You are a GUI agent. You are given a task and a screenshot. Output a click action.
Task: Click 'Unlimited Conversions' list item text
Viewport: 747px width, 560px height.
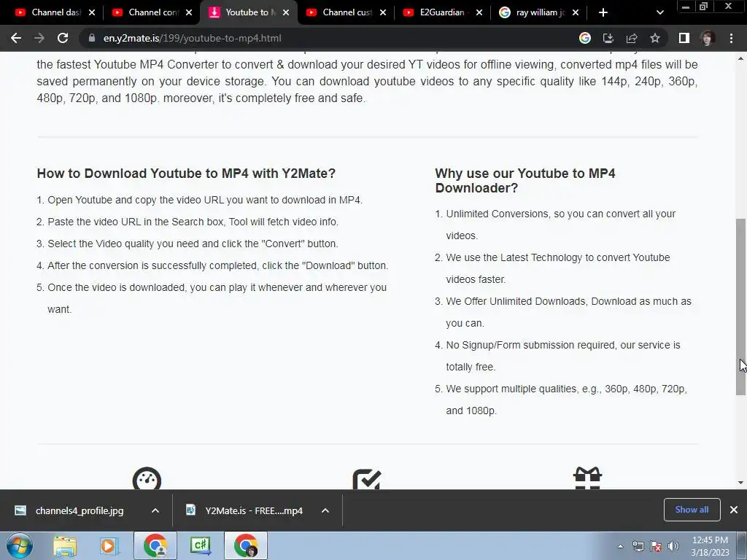pyautogui.click(x=561, y=225)
